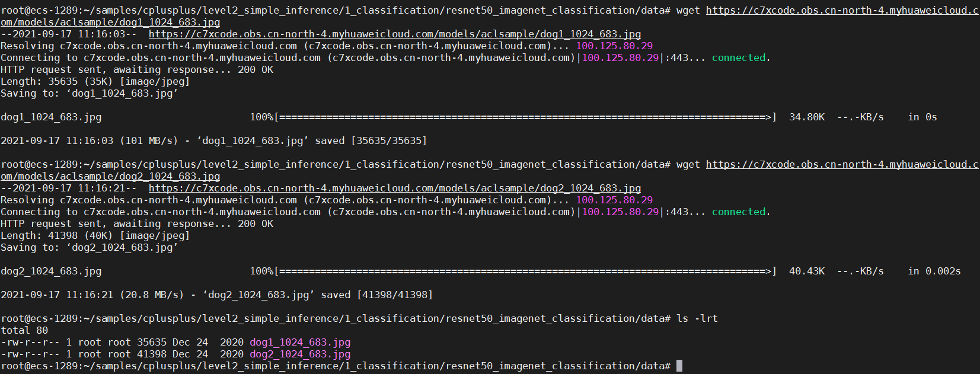Open the dog1 URL beside the 11:16:03 timestamp
The image size is (980, 374).
point(394,34)
